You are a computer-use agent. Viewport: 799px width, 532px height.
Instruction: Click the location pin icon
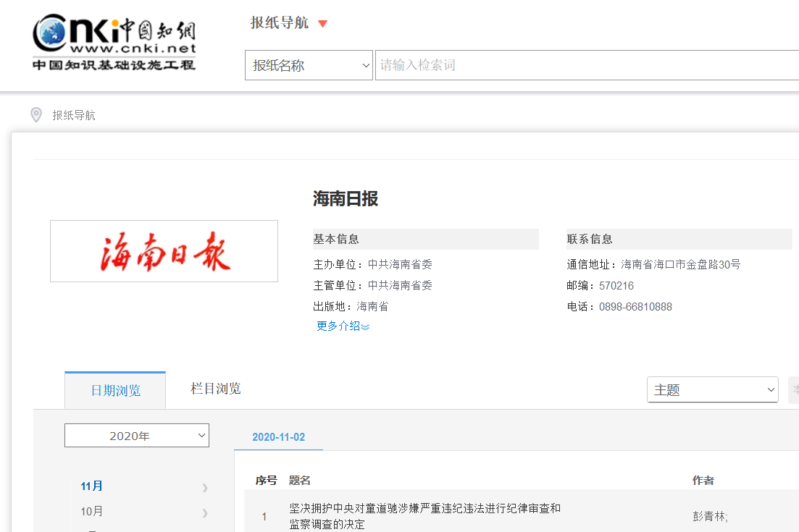(x=36, y=115)
